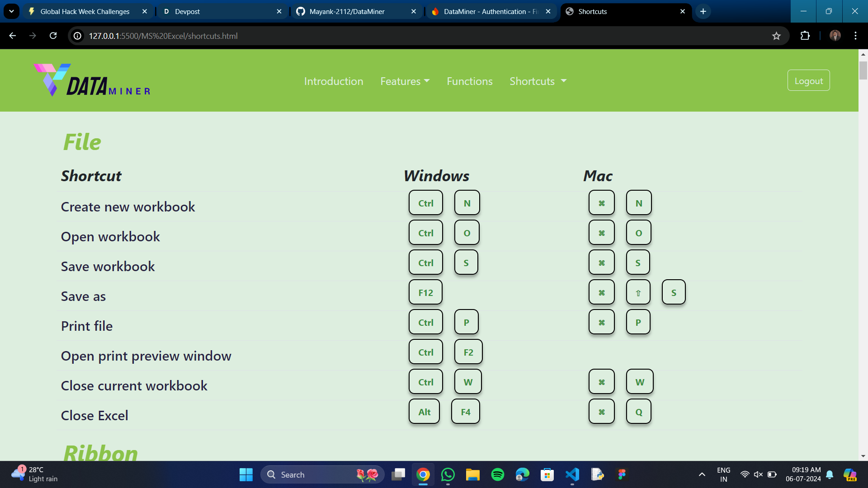Click the Logout button
The width and height of the screenshot is (868, 488).
click(808, 81)
